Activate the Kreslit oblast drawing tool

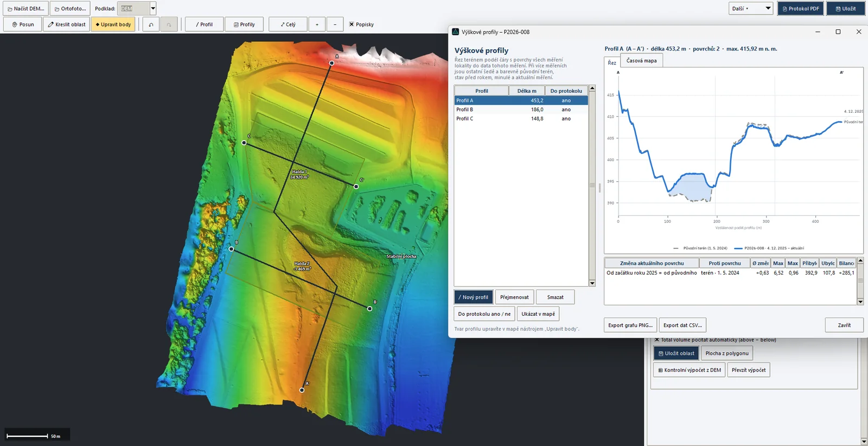point(66,24)
